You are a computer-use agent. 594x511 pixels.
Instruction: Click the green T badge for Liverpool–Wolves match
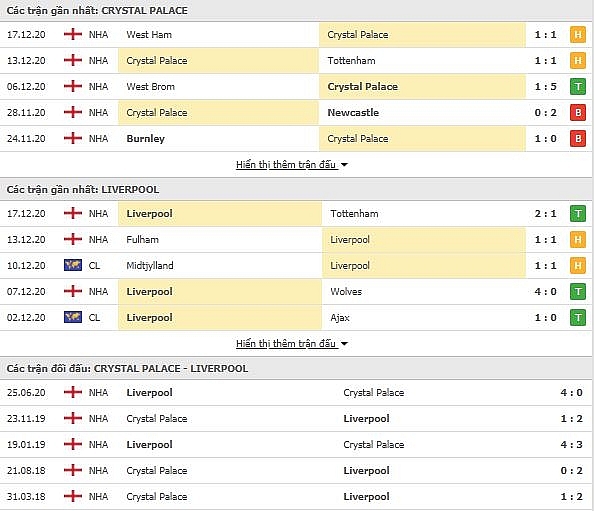(578, 292)
